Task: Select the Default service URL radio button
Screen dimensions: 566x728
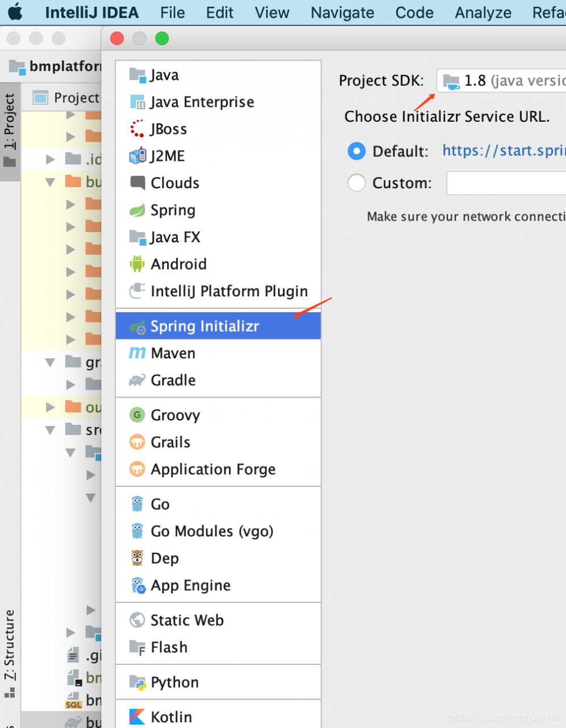Action: coord(356,151)
